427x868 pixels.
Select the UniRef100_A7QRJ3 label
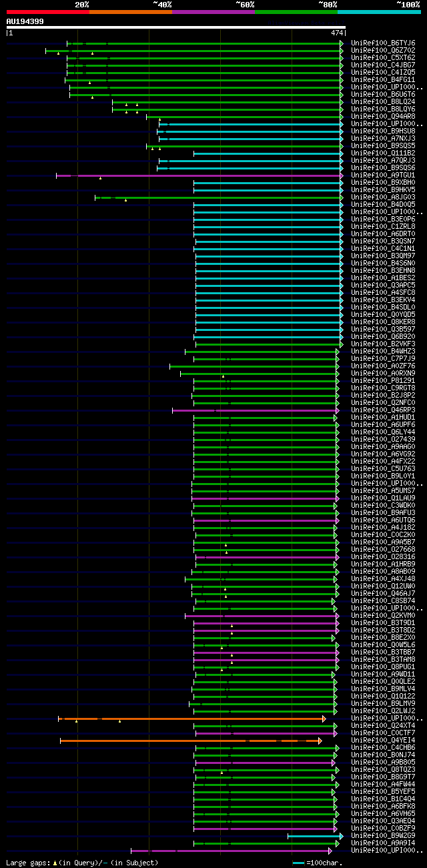click(x=383, y=160)
